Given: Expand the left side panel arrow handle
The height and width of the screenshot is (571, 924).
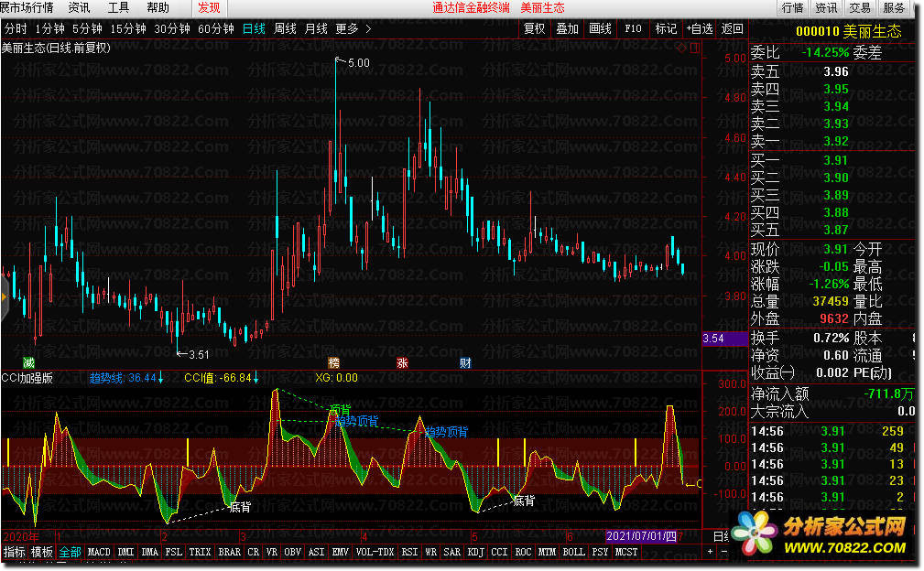Looking at the screenshot, I should (x=4, y=297).
